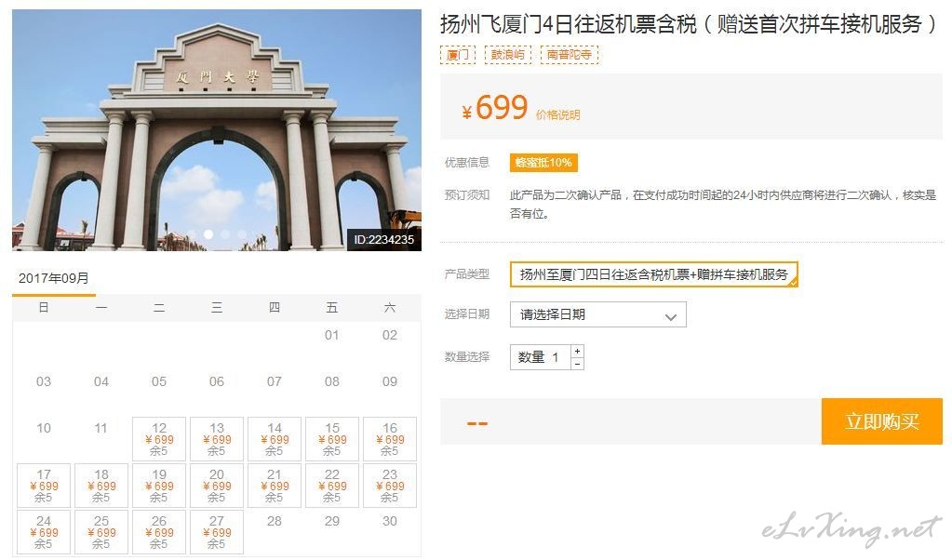The width and height of the screenshot is (952, 560).
Task: Click the 南普陀寺 destination tag
Action: tap(569, 55)
